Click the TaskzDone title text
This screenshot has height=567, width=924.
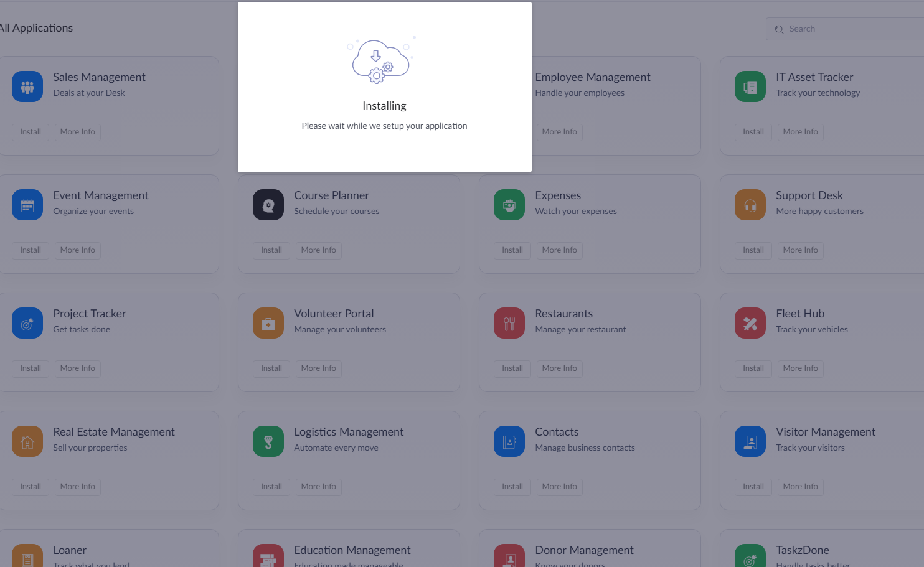click(x=803, y=550)
